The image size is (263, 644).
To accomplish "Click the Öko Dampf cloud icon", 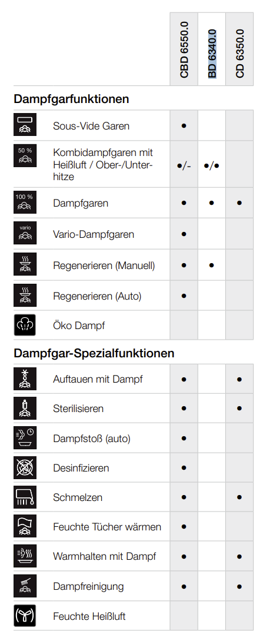I will 25,326.
